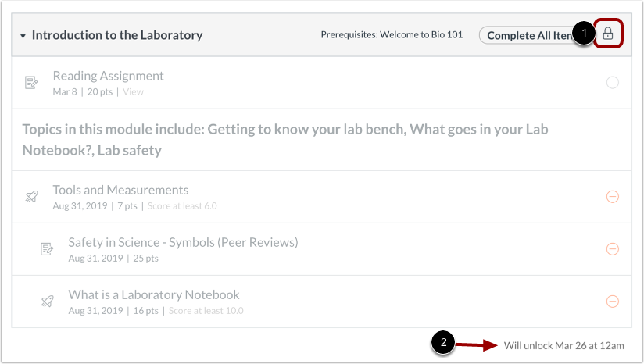The image size is (644, 364).
Task: Click the Prerequisites: Welcome to Bio 101 text
Action: click(392, 35)
